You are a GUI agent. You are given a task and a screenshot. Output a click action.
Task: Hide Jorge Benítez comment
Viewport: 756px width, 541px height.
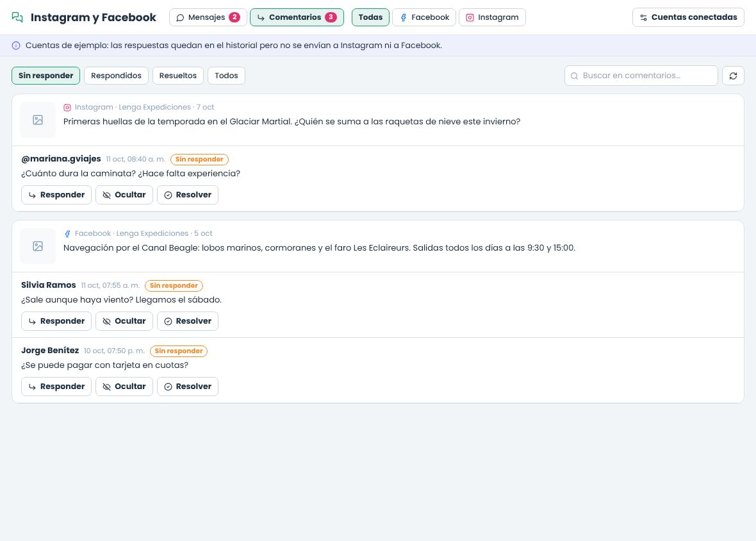pyautogui.click(x=124, y=387)
